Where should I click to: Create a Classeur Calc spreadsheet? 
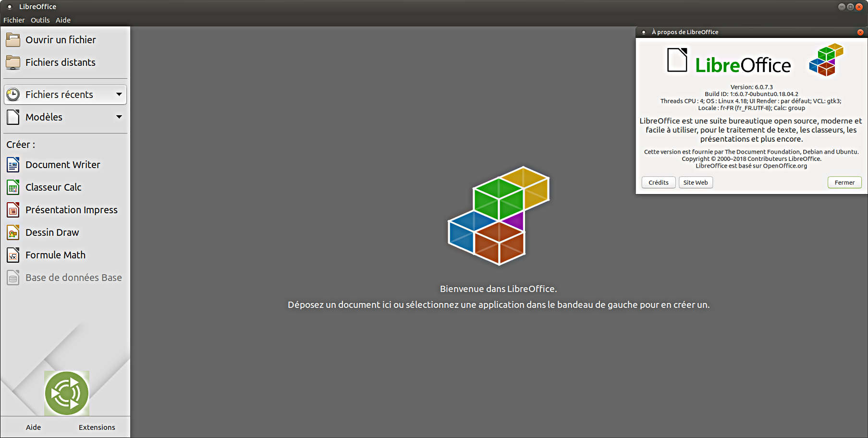click(53, 187)
